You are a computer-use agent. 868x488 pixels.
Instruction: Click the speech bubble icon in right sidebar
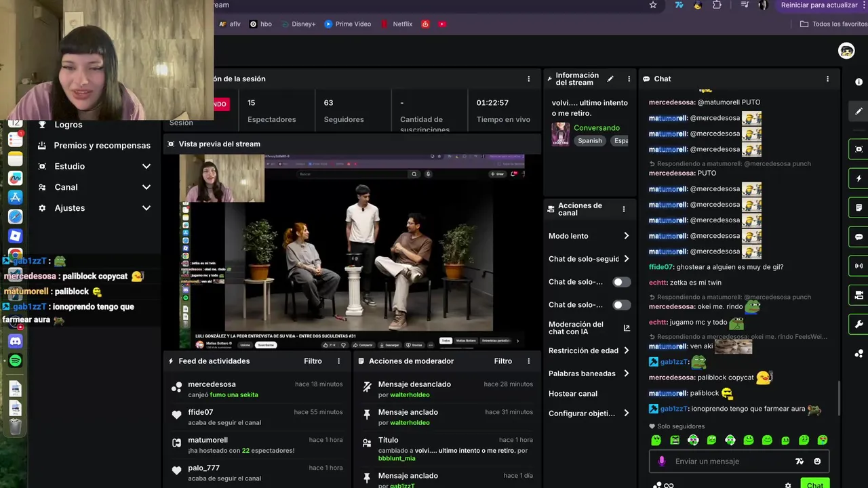[x=859, y=237]
